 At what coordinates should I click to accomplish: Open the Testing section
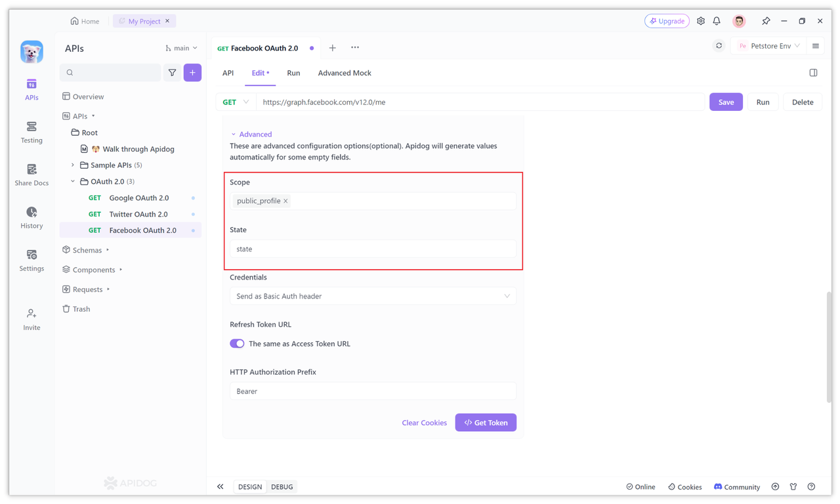click(31, 132)
